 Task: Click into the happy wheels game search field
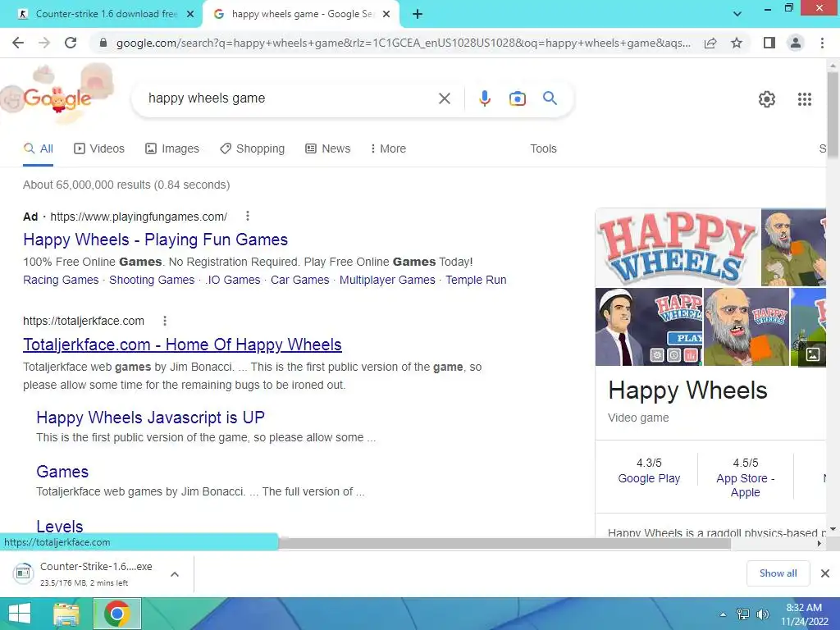coord(290,98)
